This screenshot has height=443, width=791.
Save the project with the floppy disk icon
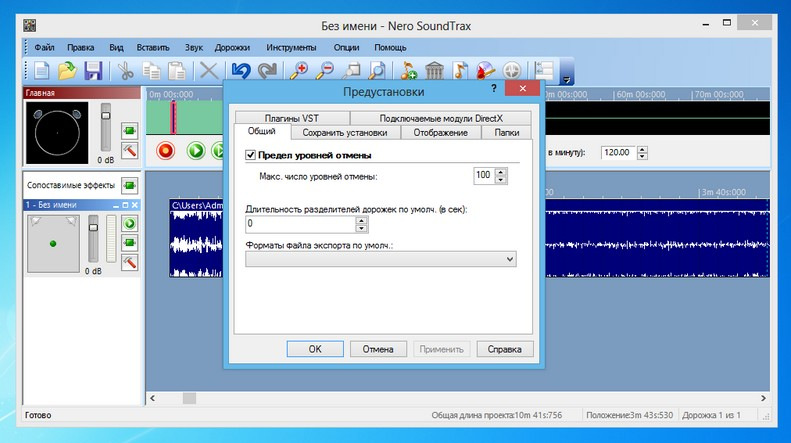pos(93,71)
